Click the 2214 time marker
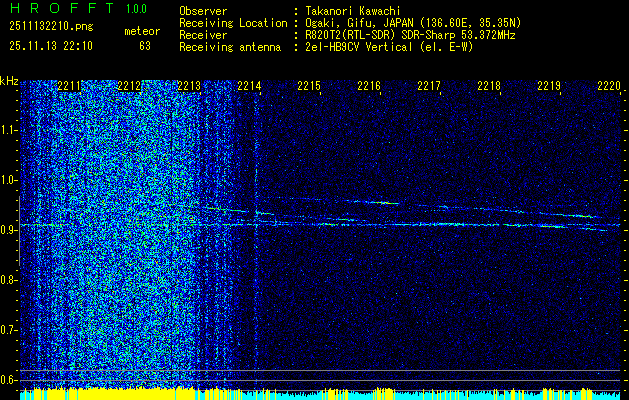 (249, 86)
